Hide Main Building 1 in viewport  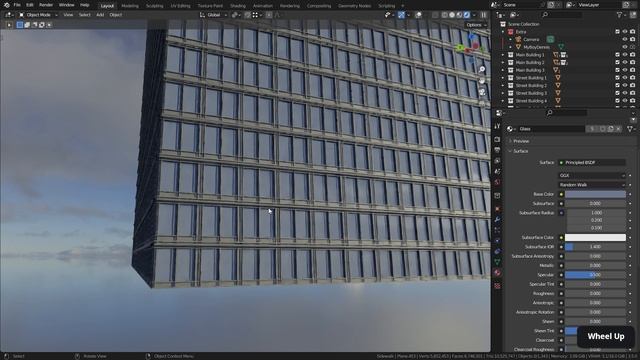(624, 55)
